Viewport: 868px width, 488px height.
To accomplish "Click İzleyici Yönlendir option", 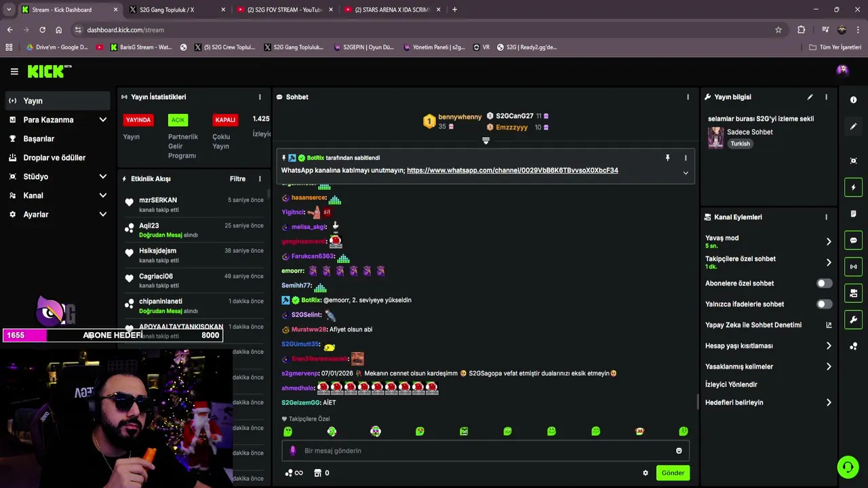I will coord(731,384).
